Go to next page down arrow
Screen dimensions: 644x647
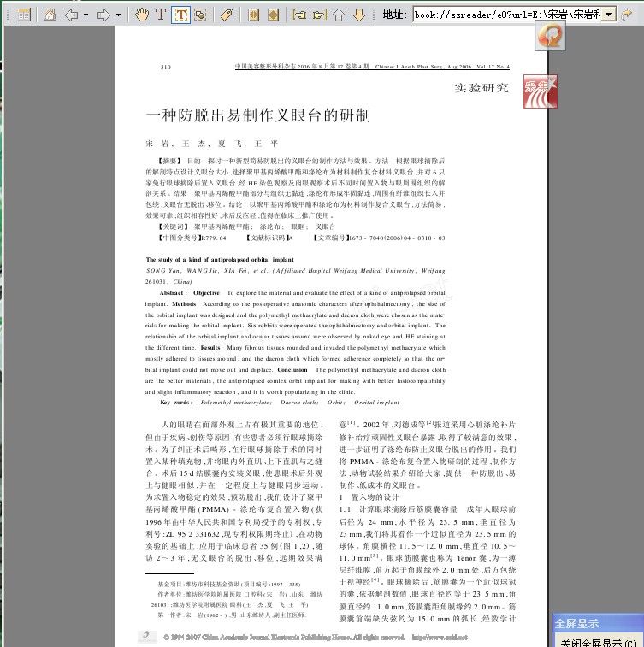pyautogui.click(x=359, y=15)
